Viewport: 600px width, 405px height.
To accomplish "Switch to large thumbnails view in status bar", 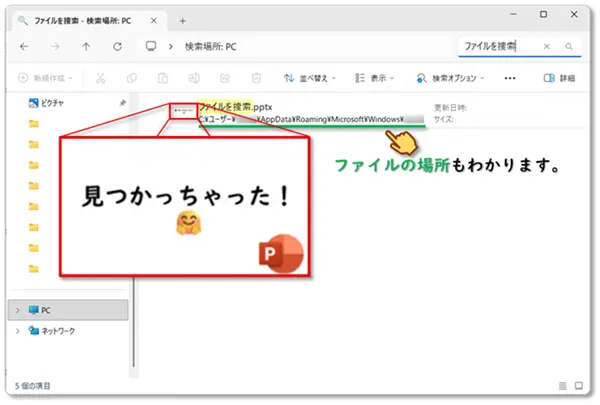I will pyautogui.click(x=579, y=385).
